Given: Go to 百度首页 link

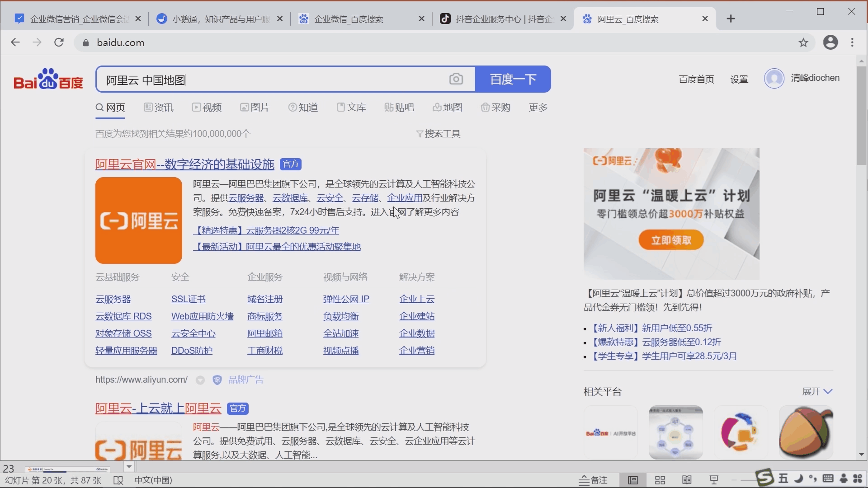Looking at the screenshot, I should [x=696, y=79].
